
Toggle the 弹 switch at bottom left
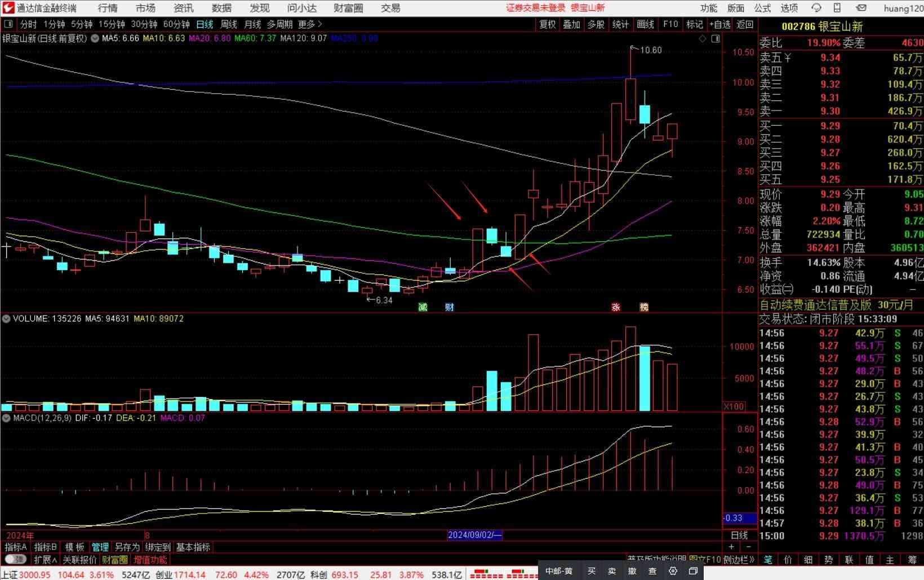tap(15, 560)
